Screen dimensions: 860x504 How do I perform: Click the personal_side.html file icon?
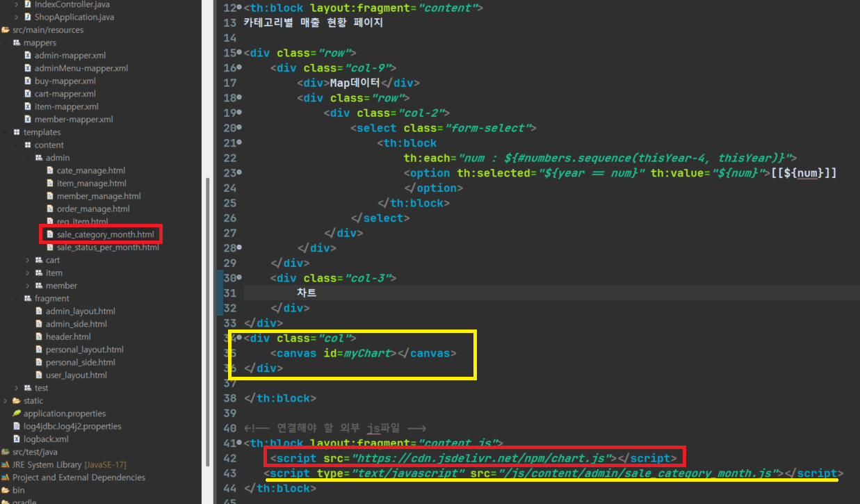[x=39, y=362]
